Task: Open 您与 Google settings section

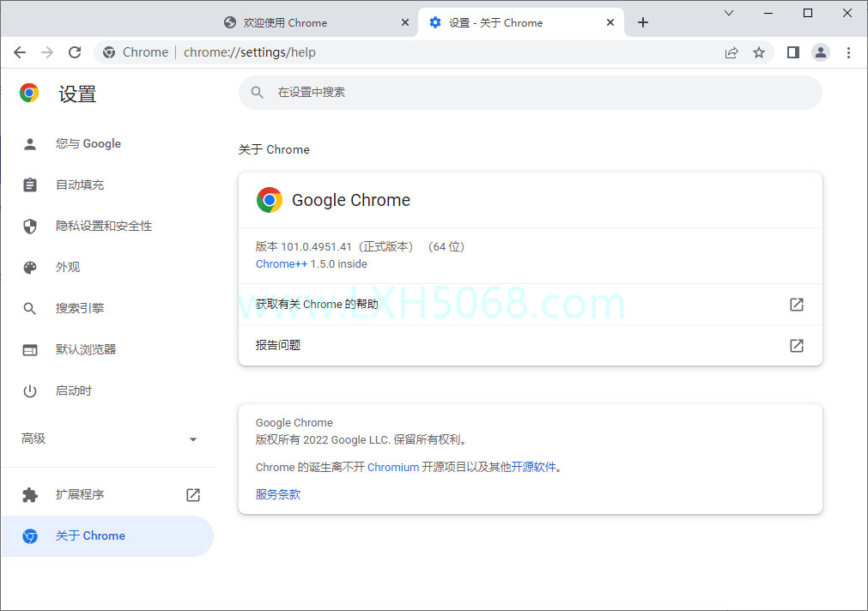Action: (x=108, y=144)
